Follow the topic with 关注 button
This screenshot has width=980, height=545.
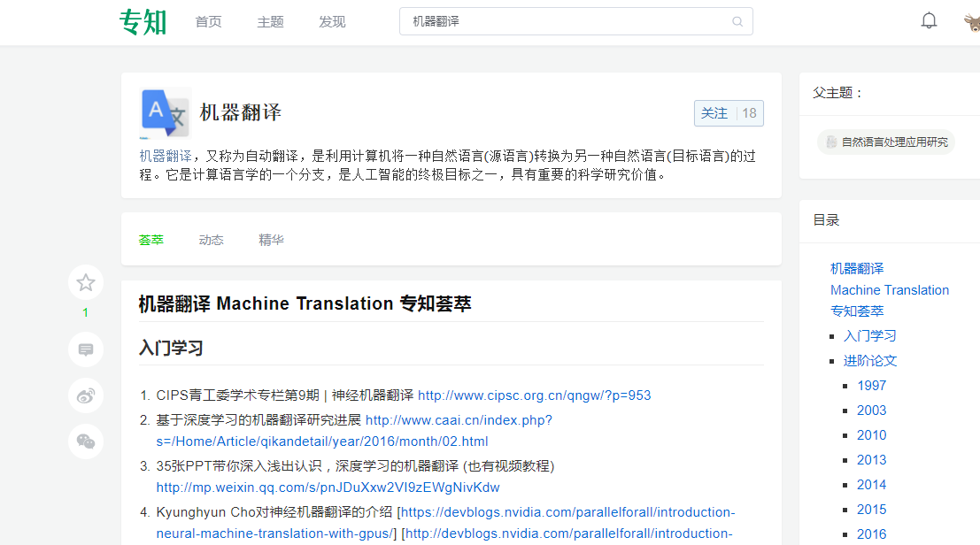pyautogui.click(x=714, y=112)
